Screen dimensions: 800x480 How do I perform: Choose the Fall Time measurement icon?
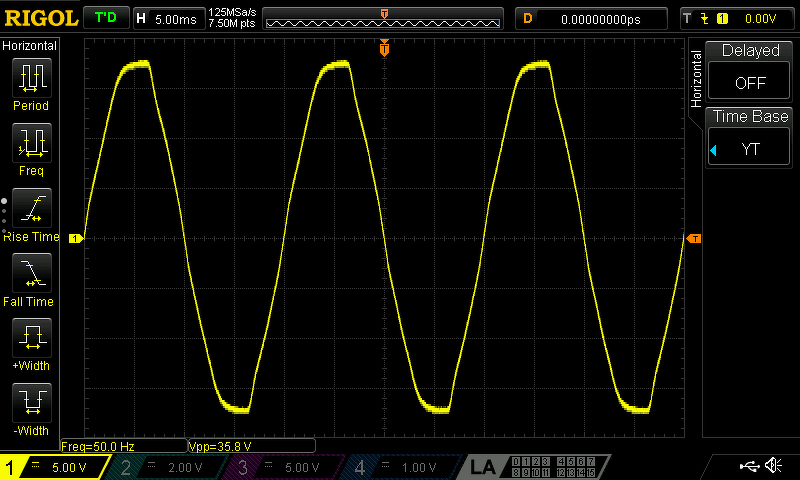(x=32, y=273)
